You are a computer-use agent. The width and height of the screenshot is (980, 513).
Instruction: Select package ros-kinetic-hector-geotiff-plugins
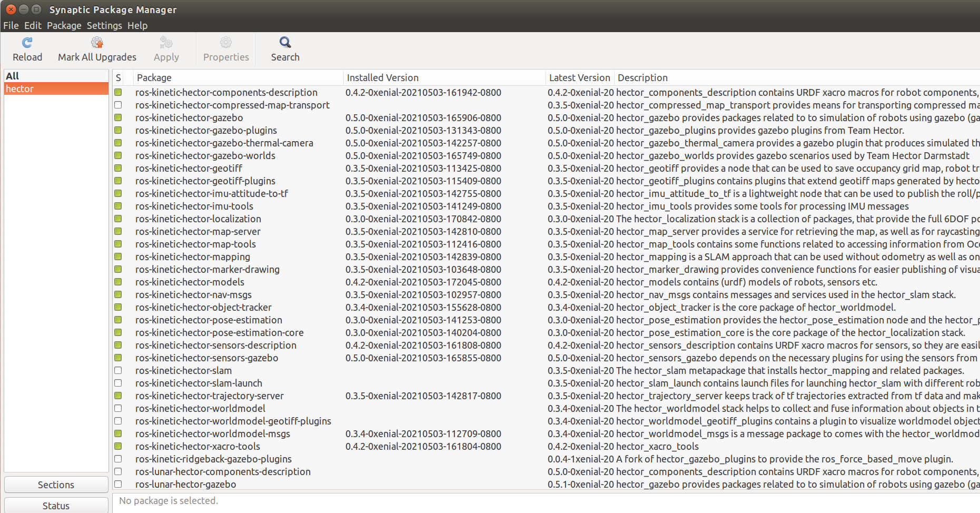click(205, 181)
